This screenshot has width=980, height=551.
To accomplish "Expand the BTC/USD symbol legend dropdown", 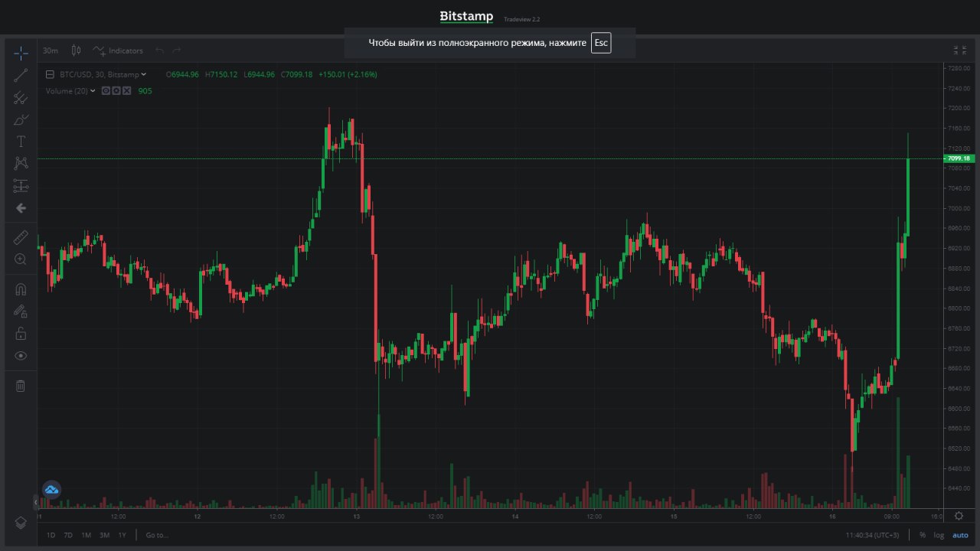I will point(144,74).
